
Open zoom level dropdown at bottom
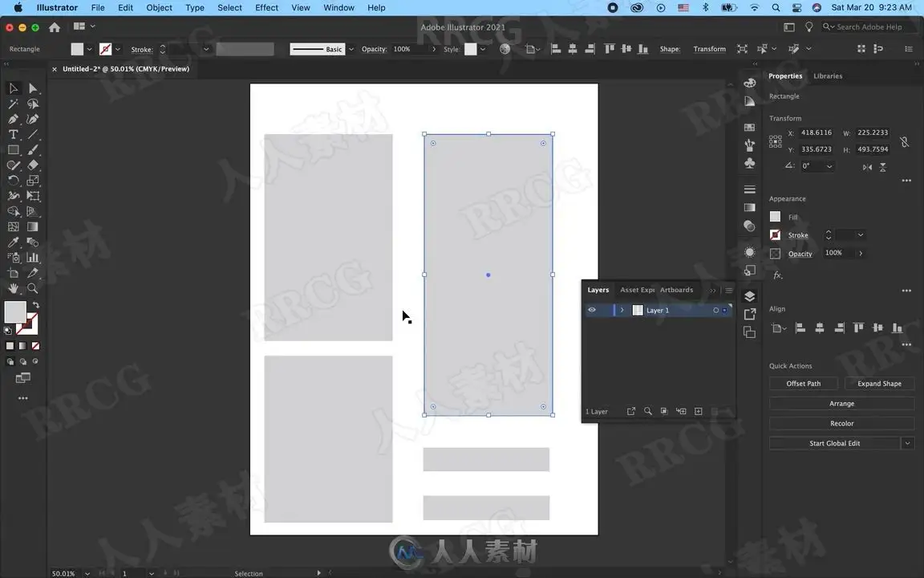(87, 573)
